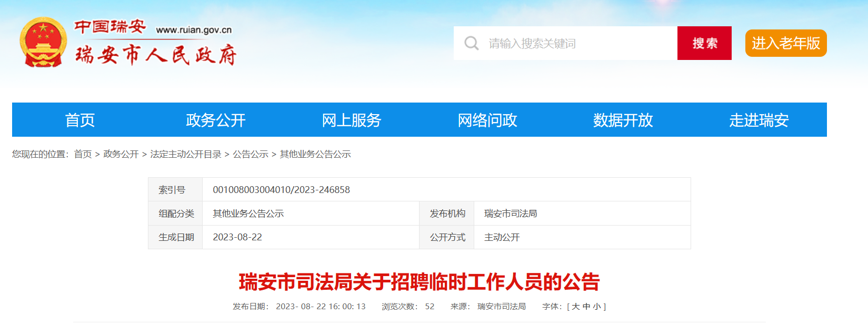
Task: Open the 进入老年版 senior mode
Action: [x=786, y=43]
